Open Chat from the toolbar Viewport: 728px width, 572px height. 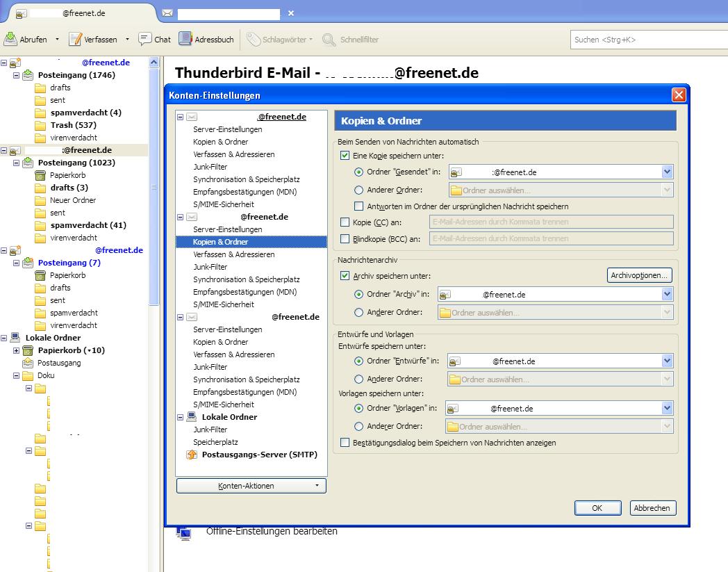tap(155, 39)
